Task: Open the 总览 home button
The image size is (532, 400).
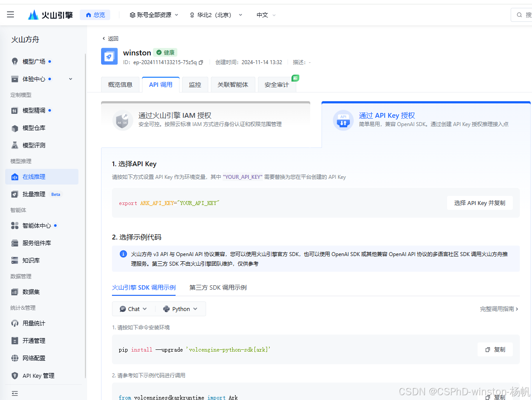Action: pyautogui.click(x=95, y=15)
